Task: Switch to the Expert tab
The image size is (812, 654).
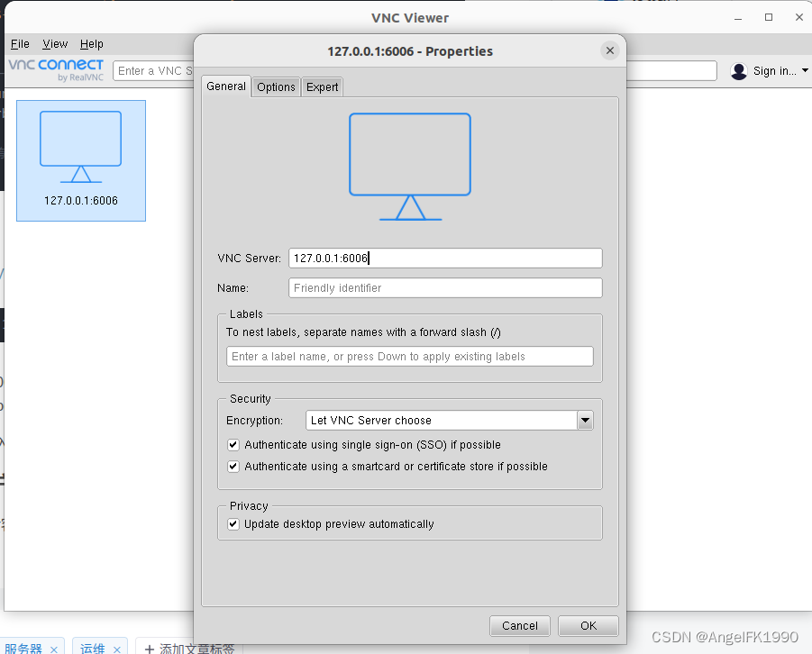Action: coord(322,87)
